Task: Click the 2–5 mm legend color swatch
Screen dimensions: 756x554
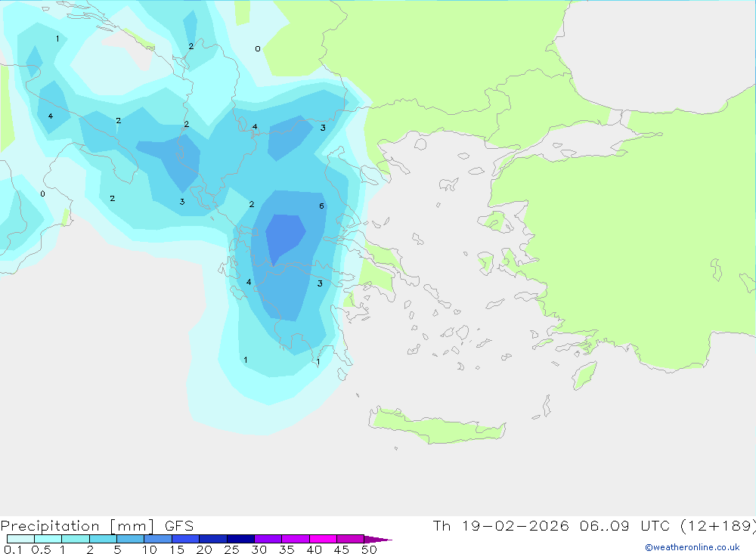Action: (x=103, y=539)
